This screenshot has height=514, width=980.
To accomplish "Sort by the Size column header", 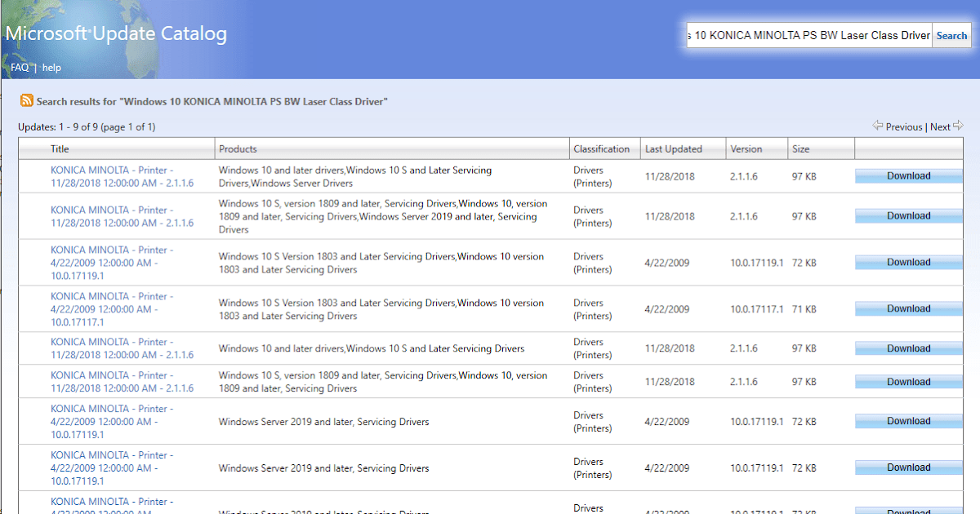I will (800, 148).
